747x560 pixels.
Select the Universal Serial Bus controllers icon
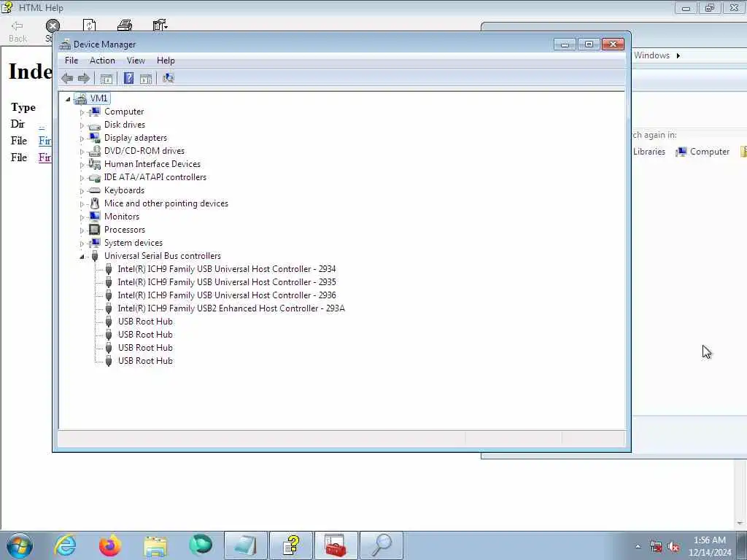95,256
